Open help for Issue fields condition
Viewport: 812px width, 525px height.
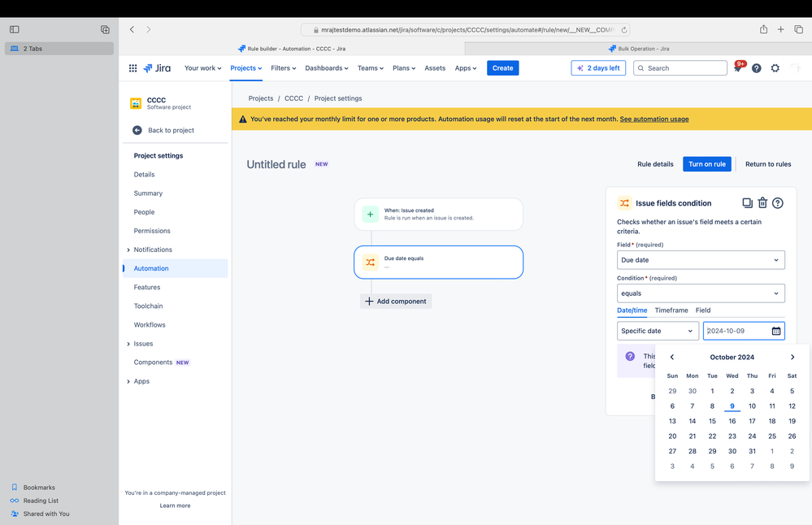click(777, 203)
